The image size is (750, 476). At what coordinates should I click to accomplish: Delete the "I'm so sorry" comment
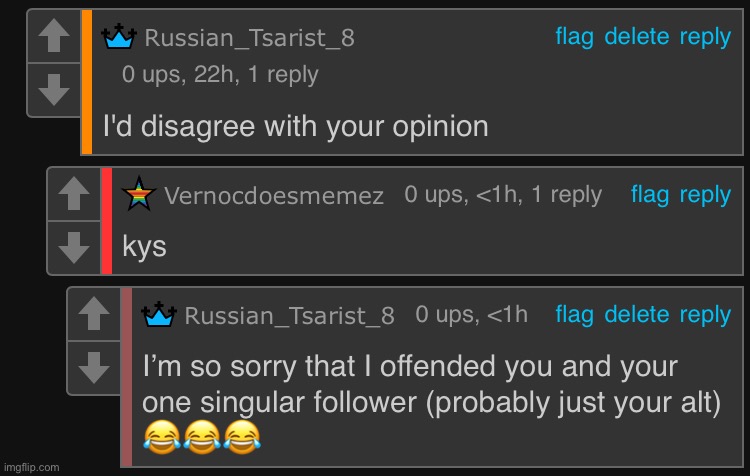(x=636, y=315)
